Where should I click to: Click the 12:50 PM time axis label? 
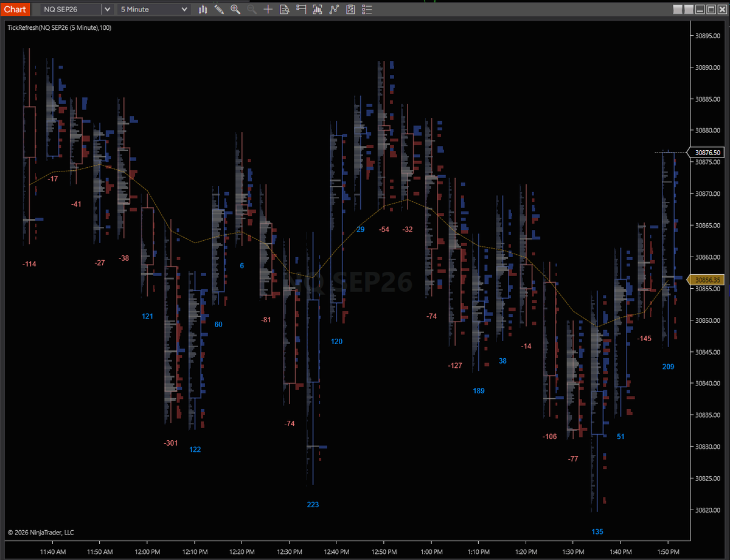click(384, 551)
